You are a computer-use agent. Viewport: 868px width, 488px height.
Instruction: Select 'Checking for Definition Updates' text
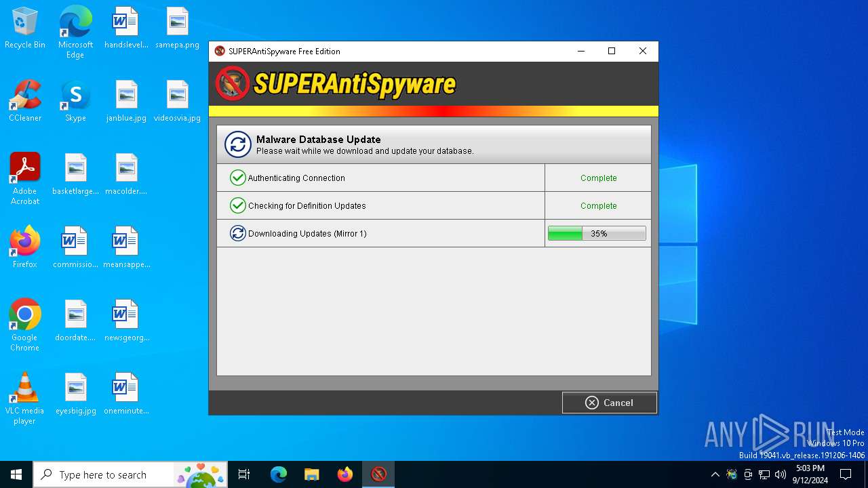click(x=307, y=206)
